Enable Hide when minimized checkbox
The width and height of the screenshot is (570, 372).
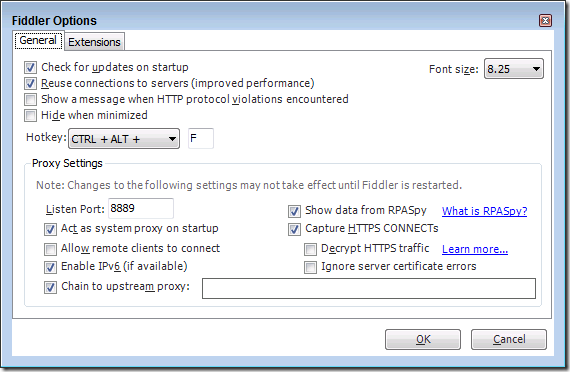pos(30,115)
